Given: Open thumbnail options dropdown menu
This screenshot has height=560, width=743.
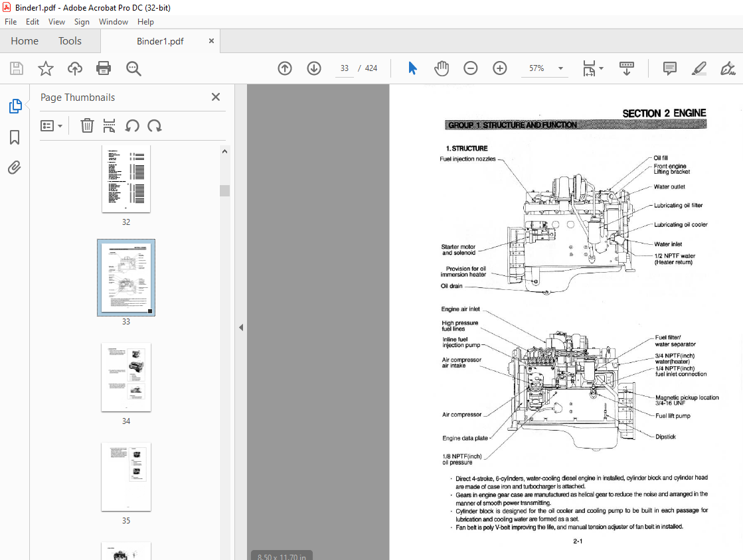Looking at the screenshot, I should (51, 126).
